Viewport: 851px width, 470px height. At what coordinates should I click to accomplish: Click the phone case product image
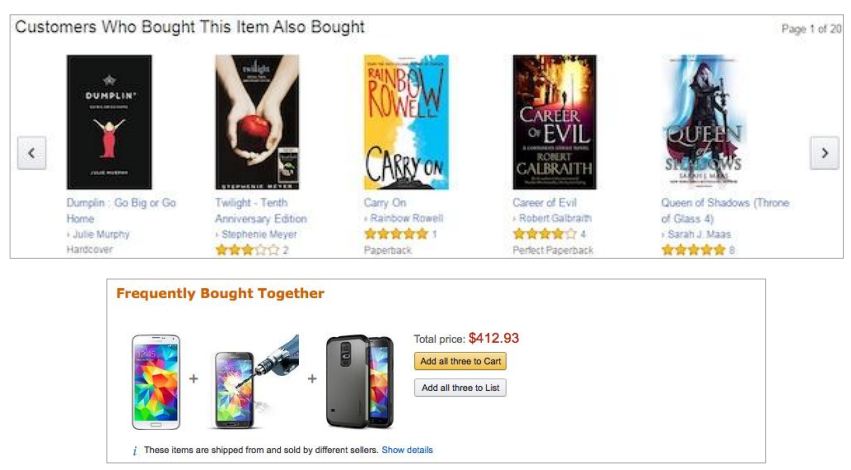pos(360,382)
